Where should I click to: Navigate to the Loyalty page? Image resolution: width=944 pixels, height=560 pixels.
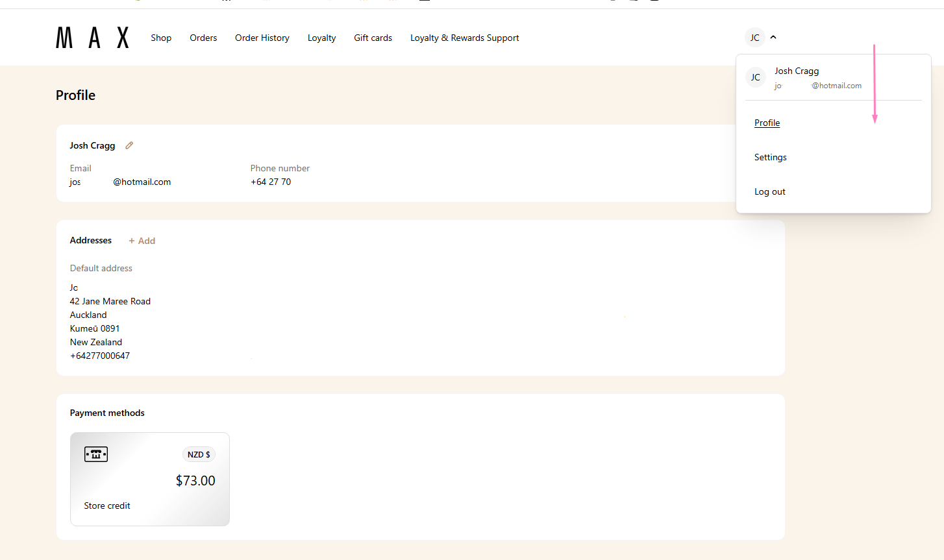(x=321, y=38)
